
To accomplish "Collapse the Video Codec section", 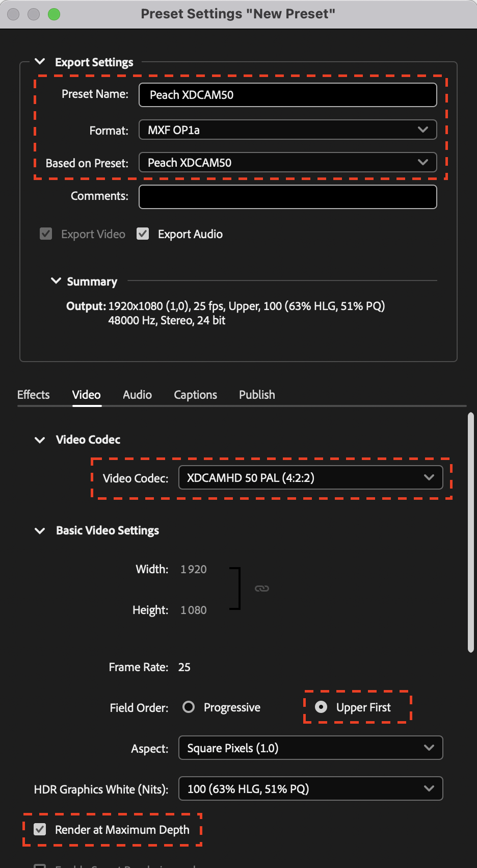I will tap(40, 440).
